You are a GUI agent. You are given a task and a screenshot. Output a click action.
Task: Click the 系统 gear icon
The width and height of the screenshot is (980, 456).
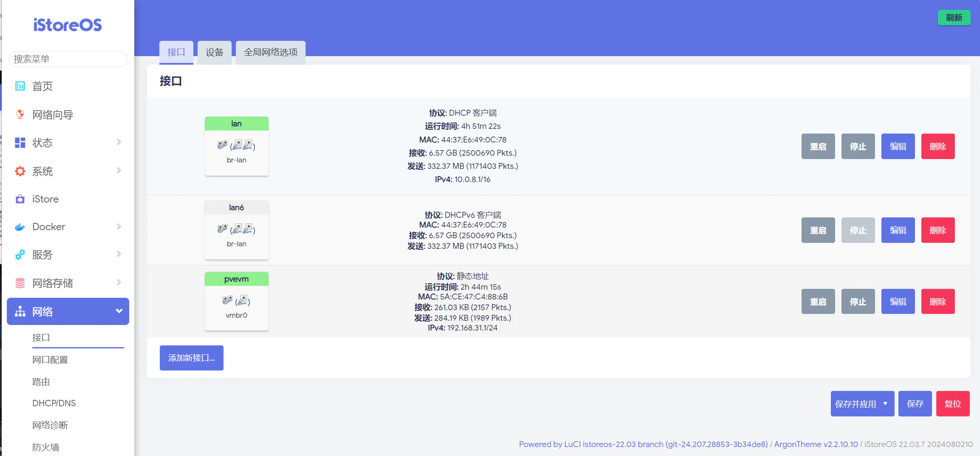(x=20, y=171)
